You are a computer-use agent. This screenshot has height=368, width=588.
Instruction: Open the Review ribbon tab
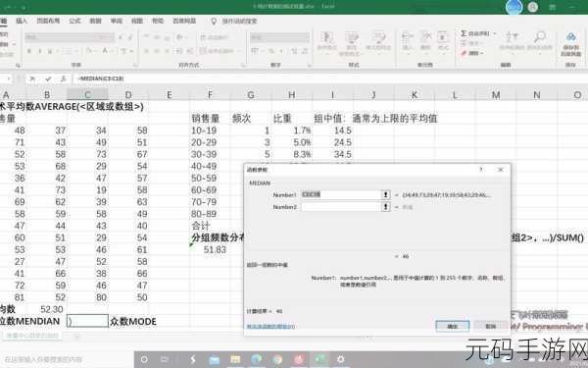pos(117,21)
